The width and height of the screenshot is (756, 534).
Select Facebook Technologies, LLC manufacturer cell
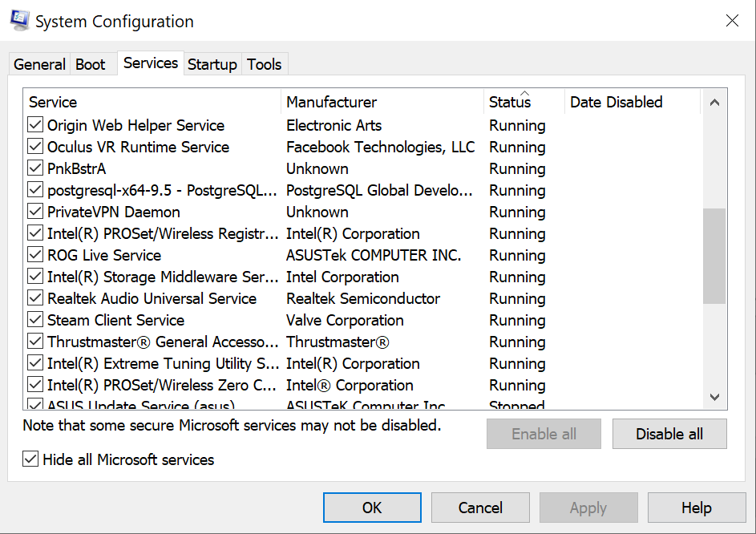[381, 147]
